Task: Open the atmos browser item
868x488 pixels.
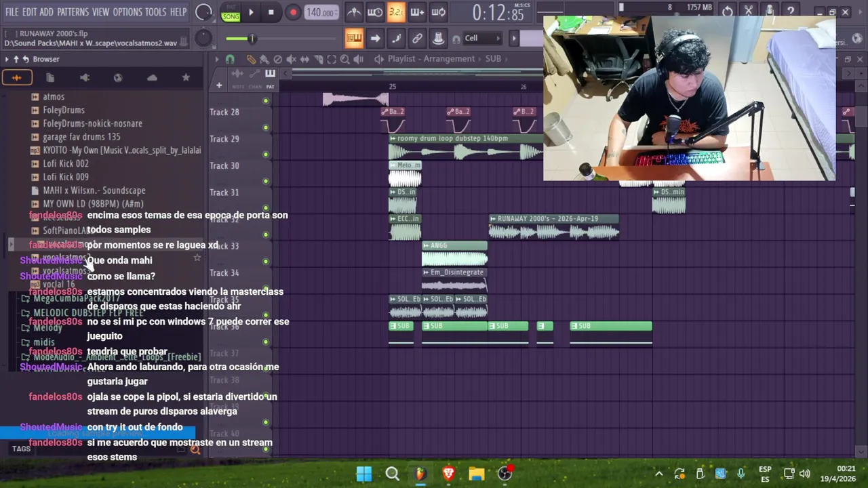Action: pos(53,97)
